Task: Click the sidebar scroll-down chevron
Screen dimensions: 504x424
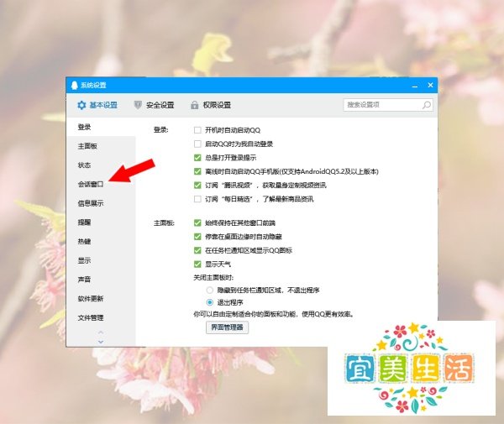Action: [101, 342]
